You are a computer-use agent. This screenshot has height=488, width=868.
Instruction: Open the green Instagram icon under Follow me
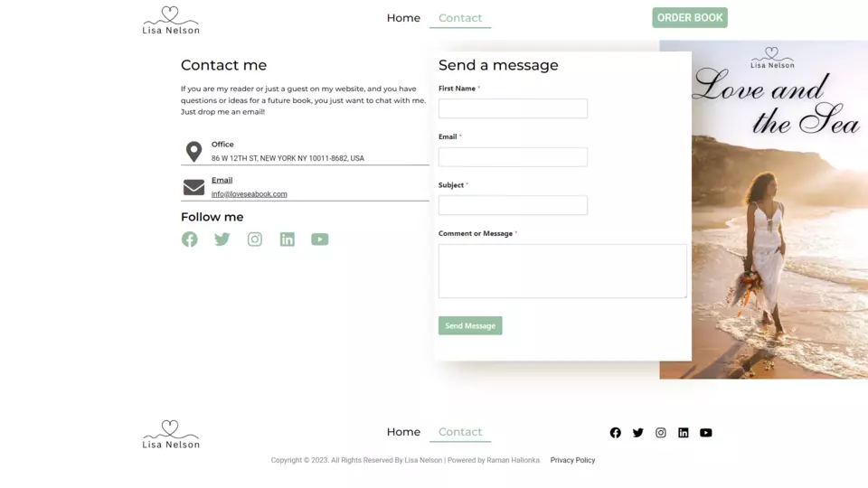coord(255,239)
